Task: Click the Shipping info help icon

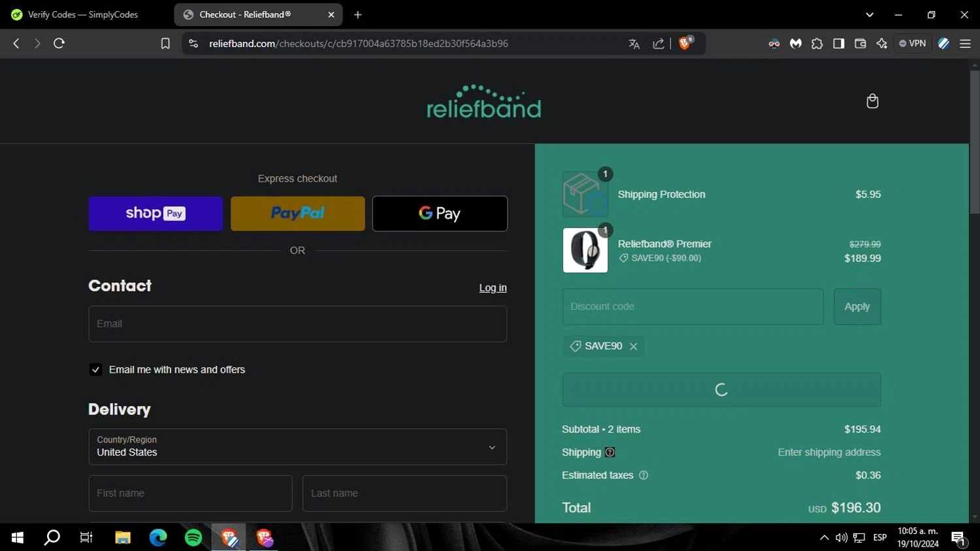Action: click(610, 452)
